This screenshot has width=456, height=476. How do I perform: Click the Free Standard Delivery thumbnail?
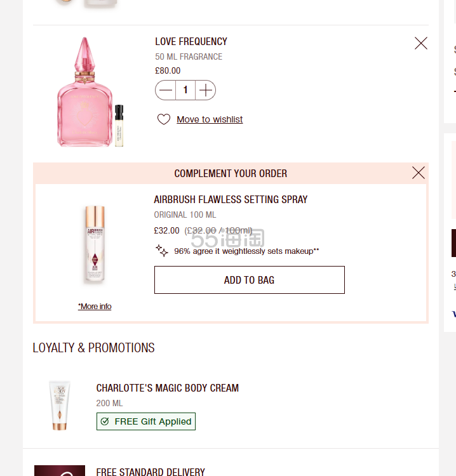(60, 471)
